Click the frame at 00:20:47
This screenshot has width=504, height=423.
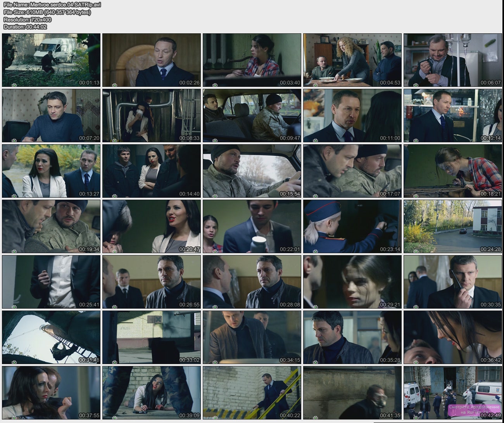152,226
